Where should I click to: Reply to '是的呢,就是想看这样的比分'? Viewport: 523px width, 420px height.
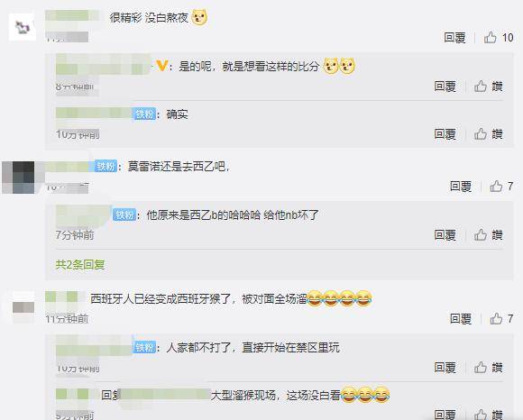click(445, 87)
